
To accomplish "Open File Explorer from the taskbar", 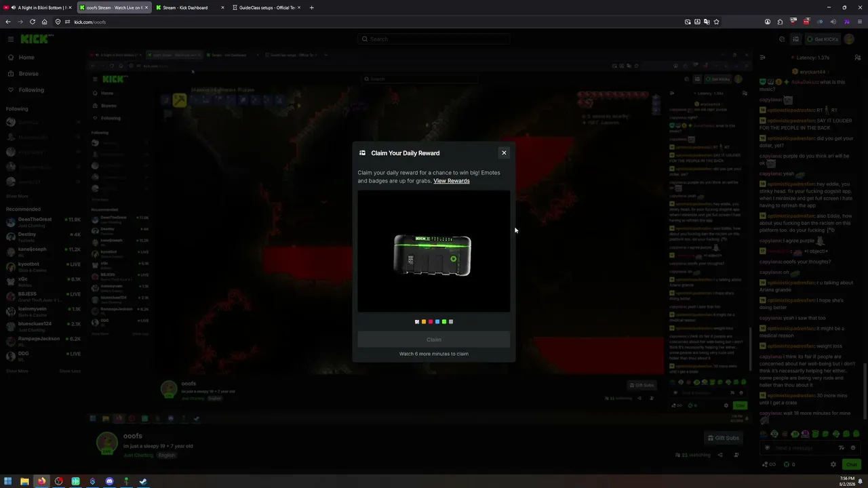I will [24, 481].
